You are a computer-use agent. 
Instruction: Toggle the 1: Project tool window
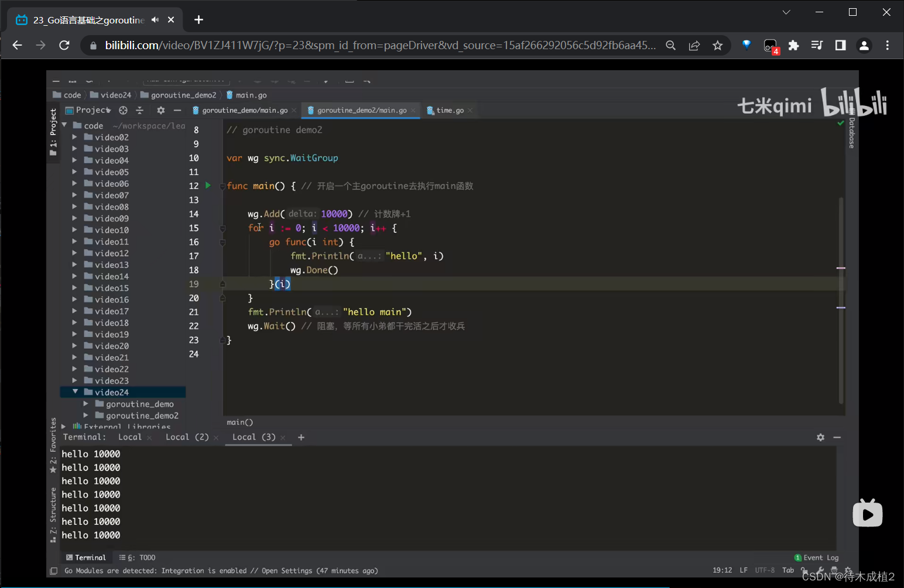pyautogui.click(x=53, y=132)
